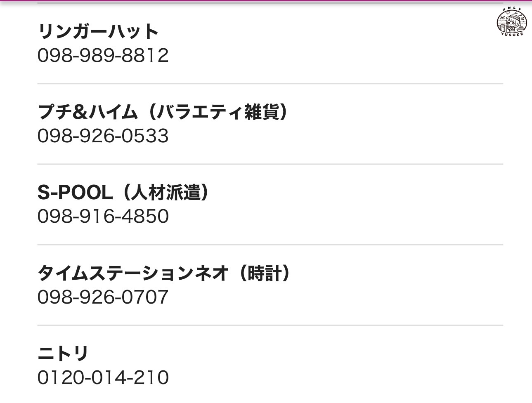This screenshot has height=403, width=532.
Task: Tap phone number 098-989-8812
Action: tap(103, 56)
